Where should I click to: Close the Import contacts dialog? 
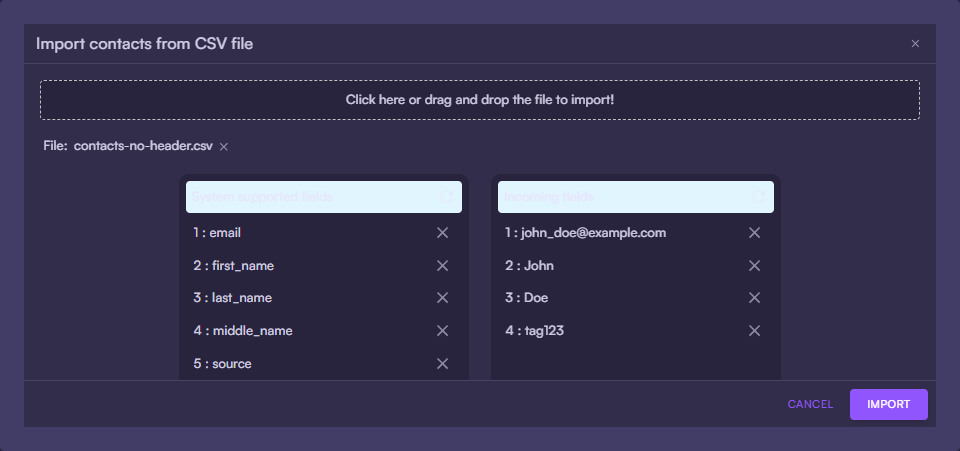(915, 44)
